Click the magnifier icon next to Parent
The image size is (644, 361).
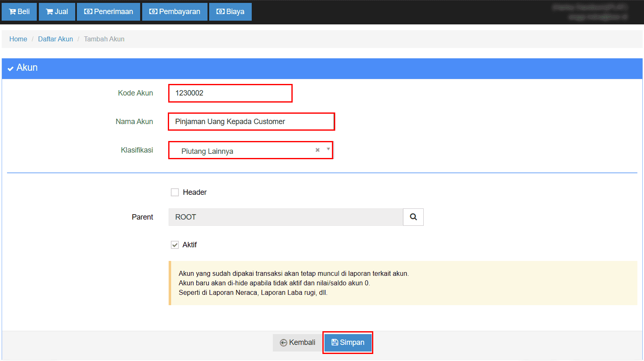pyautogui.click(x=413, y=217)
